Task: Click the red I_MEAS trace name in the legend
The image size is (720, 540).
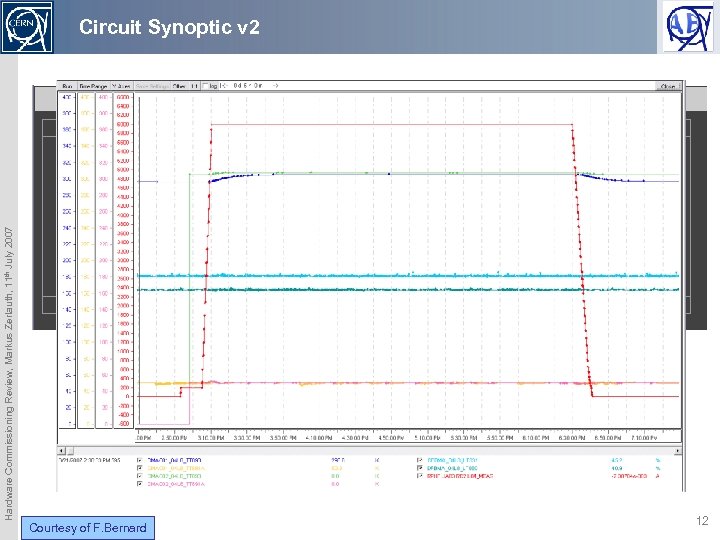Action: [x=460, y=476]
